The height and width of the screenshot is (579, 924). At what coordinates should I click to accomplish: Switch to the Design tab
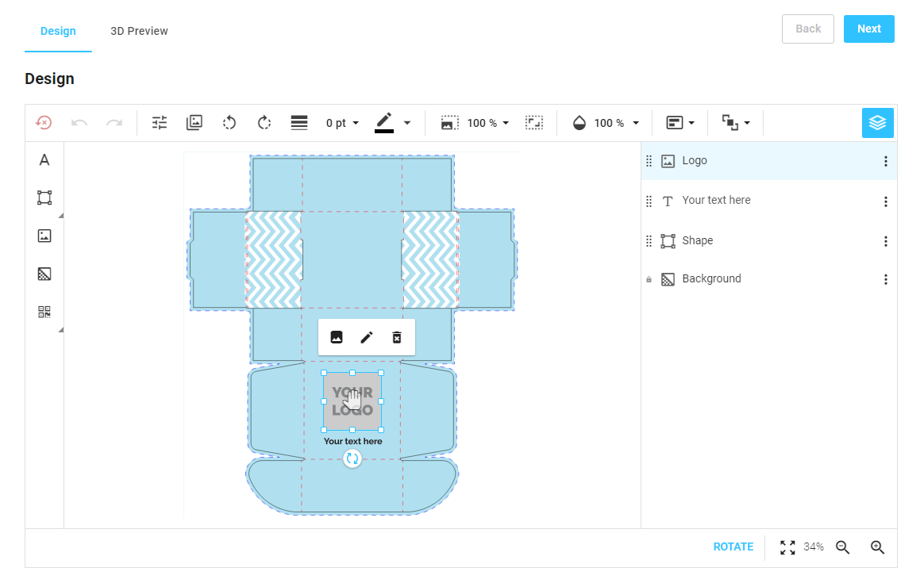pos(58,31)
